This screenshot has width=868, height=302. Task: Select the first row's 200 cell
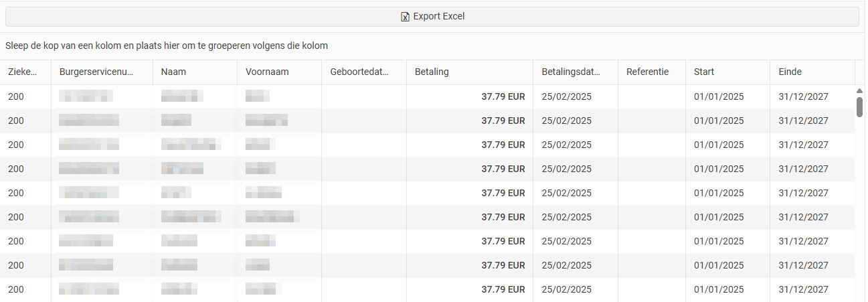16,96
